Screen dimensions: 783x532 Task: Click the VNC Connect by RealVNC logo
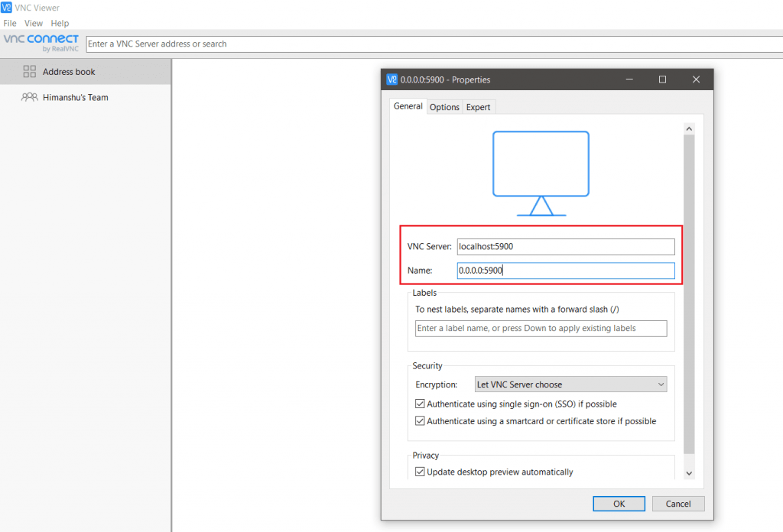coord(41,43)
